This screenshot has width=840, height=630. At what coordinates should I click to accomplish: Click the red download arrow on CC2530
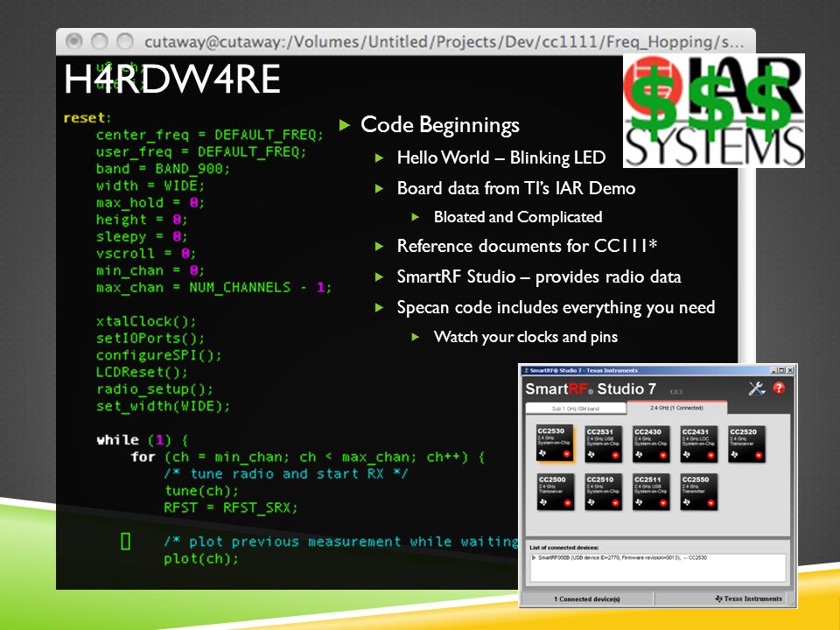pyautogui.click(x=567, y=454)
